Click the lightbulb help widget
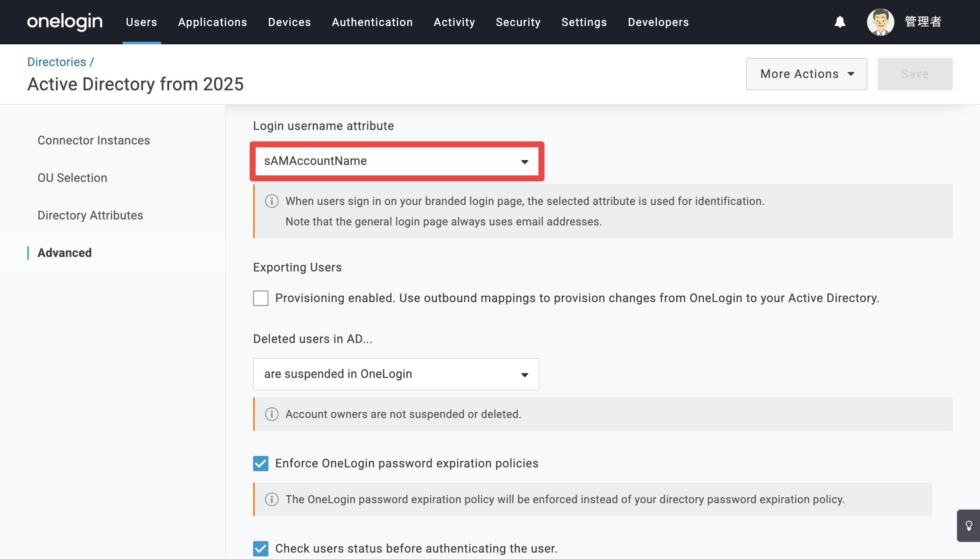This screenshot has height=559, width=980. [968, 526]
